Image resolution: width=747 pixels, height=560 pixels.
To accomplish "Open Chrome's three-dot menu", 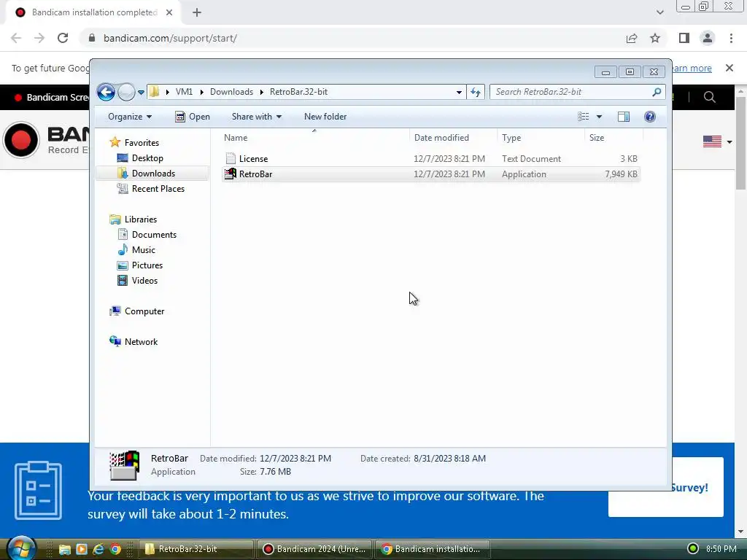I will [731, 38].
